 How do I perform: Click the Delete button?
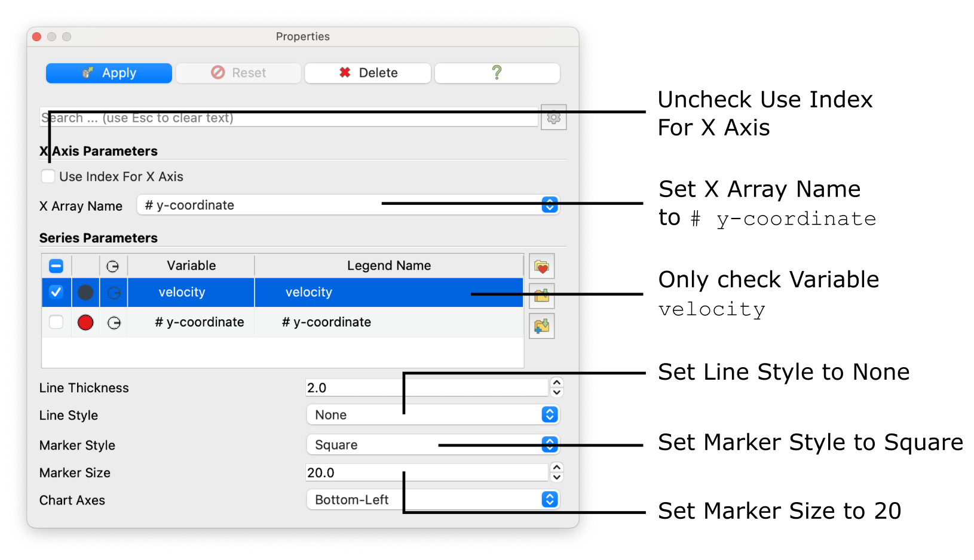(x=367, y=73)
